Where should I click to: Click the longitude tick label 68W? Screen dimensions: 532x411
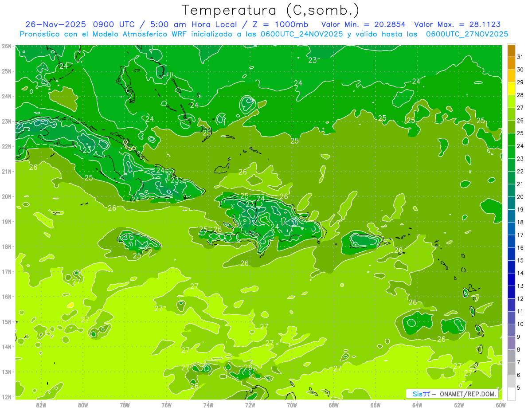pyautogui.click(x=333, y=404)
